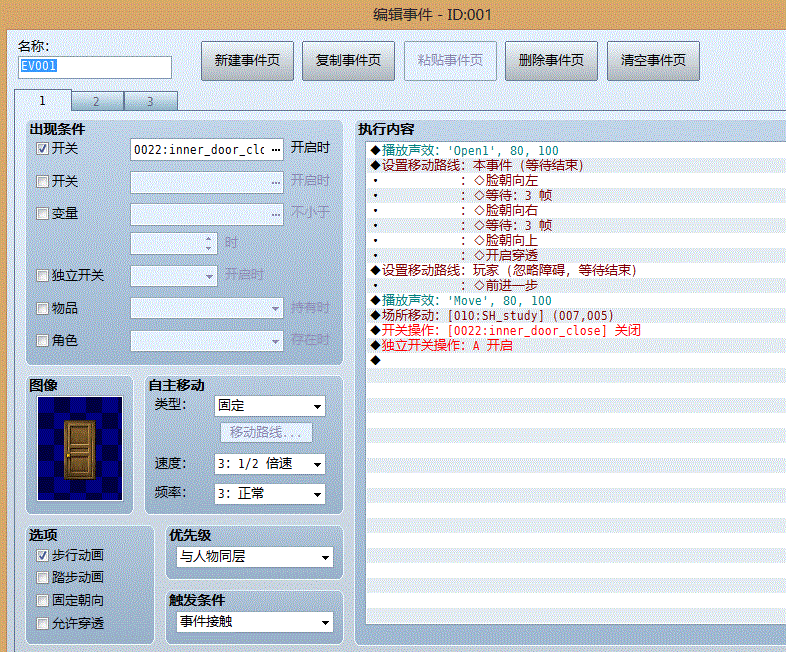The image size is (786, 652).
Task: Select the 等待: 3 帧 line after 脸朝向右
Action: click(576, 226)
